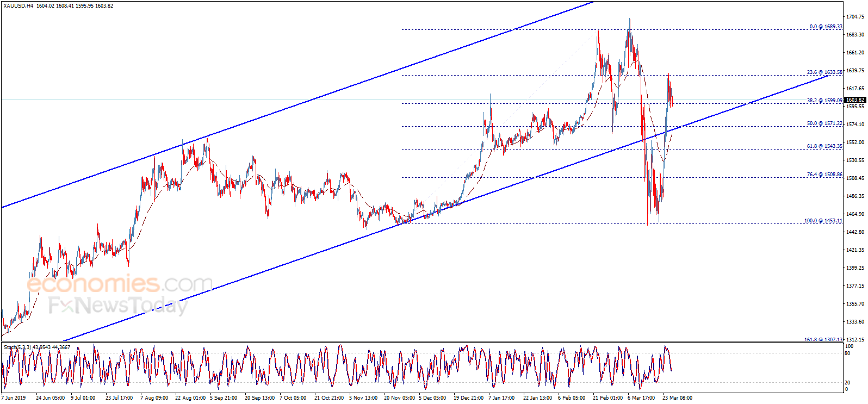Click the time axis label '7 Jan 17:00'
Viewport: 868px width, 404px height.
point(501,398)
